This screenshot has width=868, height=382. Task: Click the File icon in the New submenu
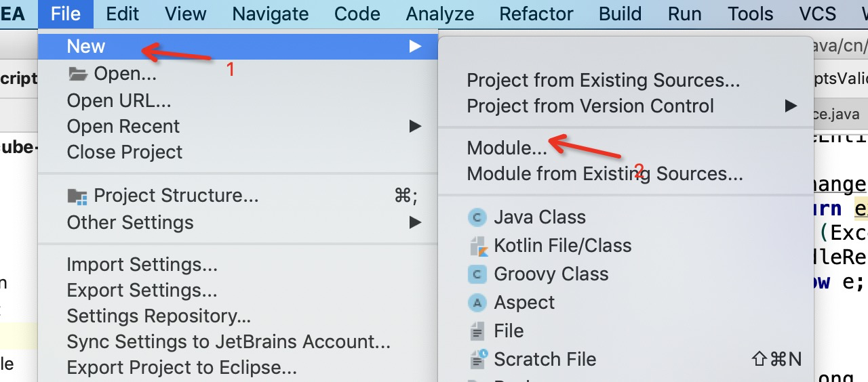coord(478,331)
